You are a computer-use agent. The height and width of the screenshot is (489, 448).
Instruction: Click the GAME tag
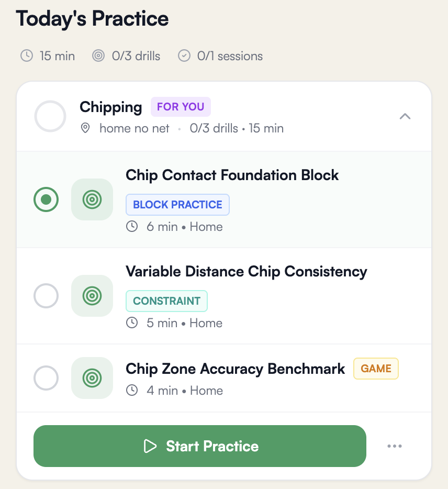pyautogui.click(x=376, y=369)
